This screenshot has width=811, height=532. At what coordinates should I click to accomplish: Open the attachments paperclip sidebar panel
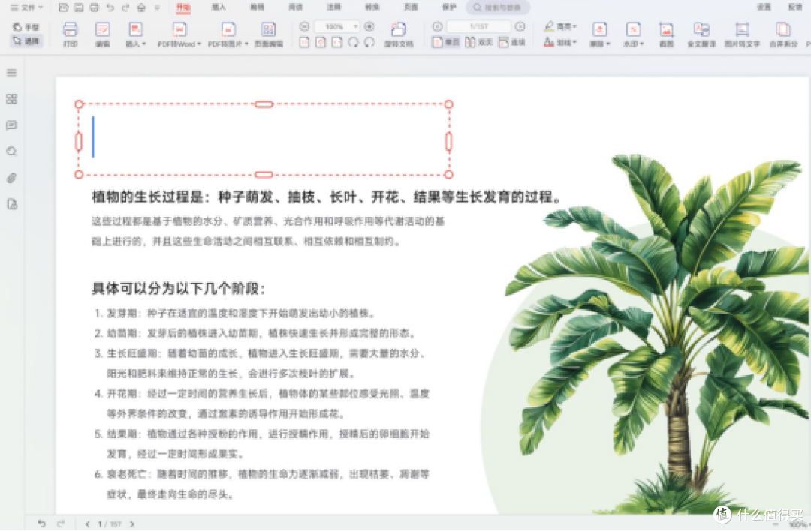[x=11, y=178]
